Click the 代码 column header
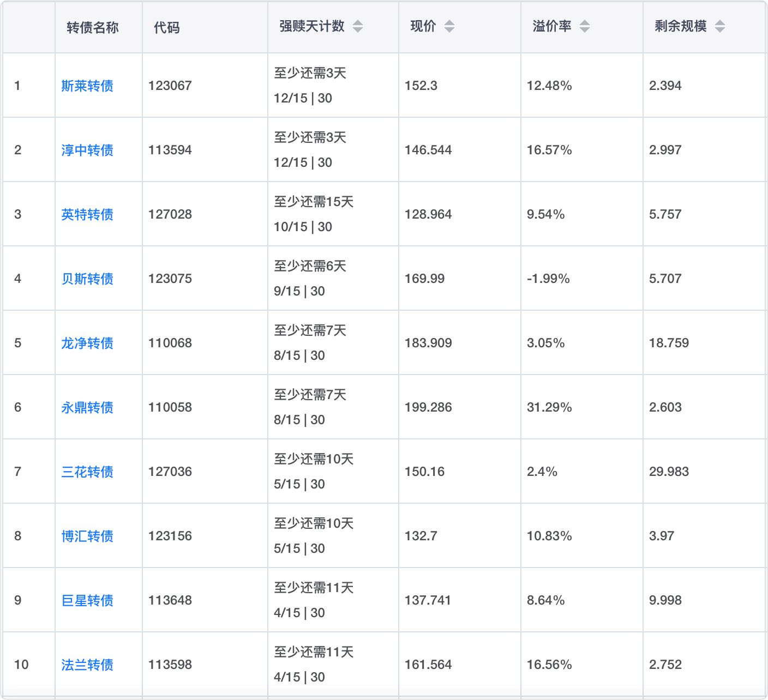 166,27
